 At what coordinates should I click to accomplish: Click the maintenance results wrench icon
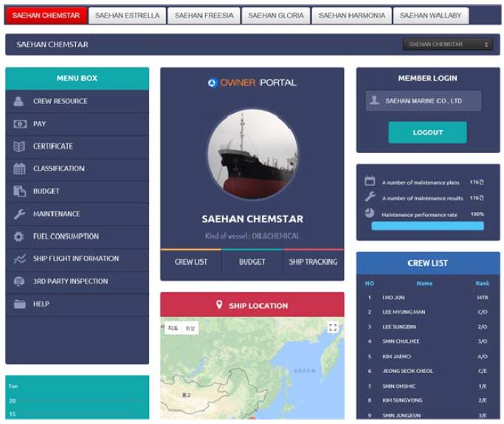(370, 196)
